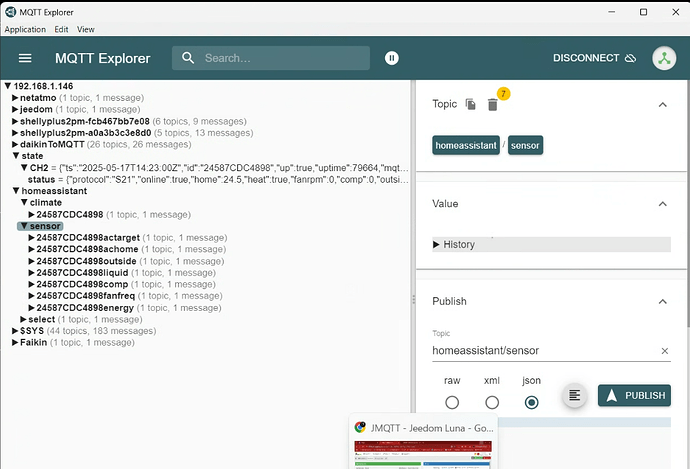Screen dimensions: 690x469
Task: Click the right panel scrollbar
Action: pyautogui.click(x=688, y=202)
